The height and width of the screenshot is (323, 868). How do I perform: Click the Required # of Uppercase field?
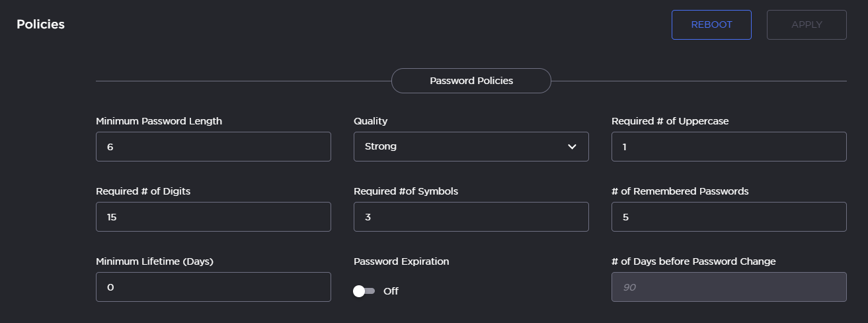point(729,146)
